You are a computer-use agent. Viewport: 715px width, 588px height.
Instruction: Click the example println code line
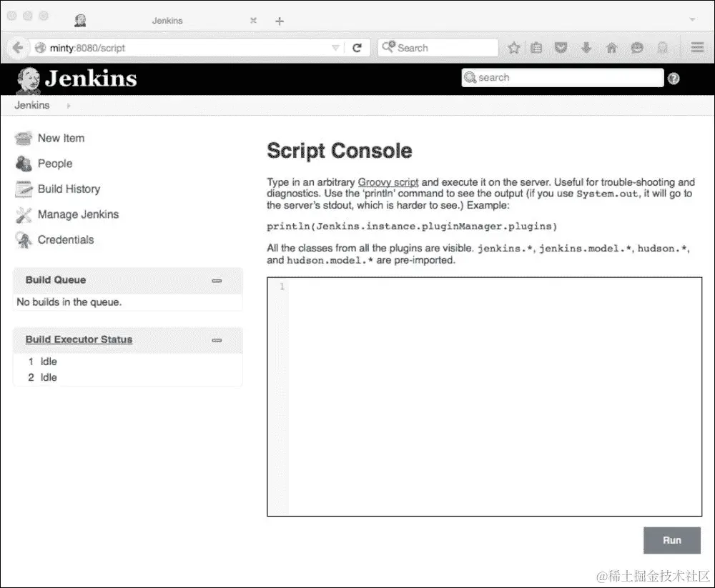coord(412,226)
